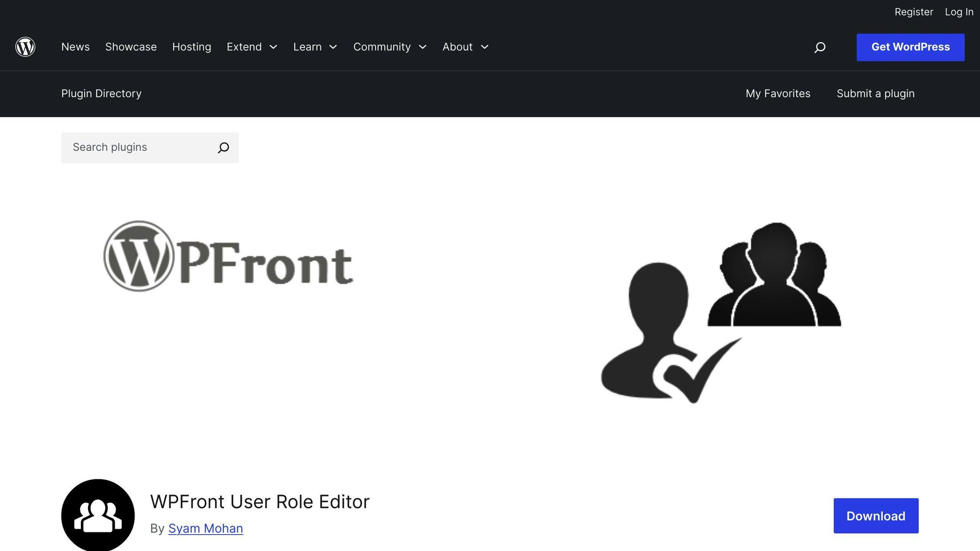Click the WPFront User Role Editor plugin icon
This screenshot has width=980, height=551.
(98, 515)
